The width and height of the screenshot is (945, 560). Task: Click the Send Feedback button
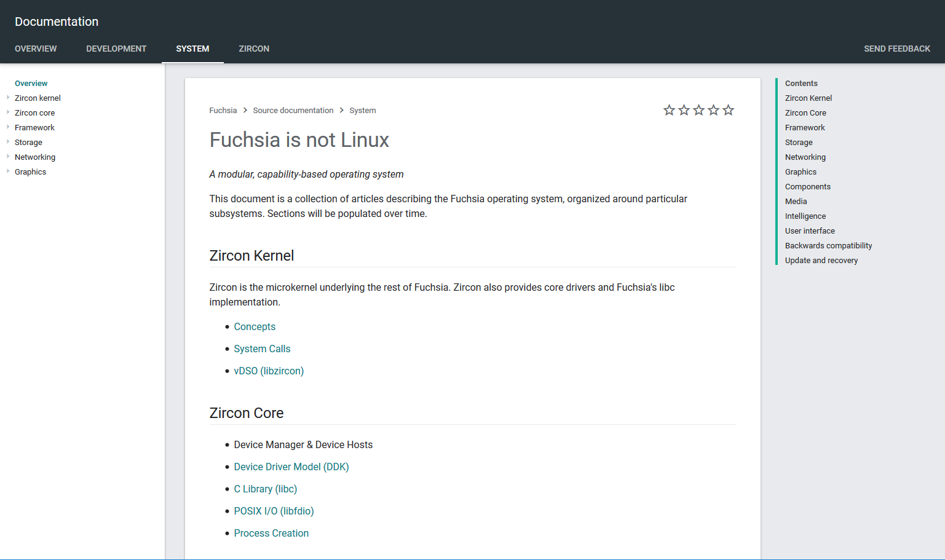(x=897, y=49)
